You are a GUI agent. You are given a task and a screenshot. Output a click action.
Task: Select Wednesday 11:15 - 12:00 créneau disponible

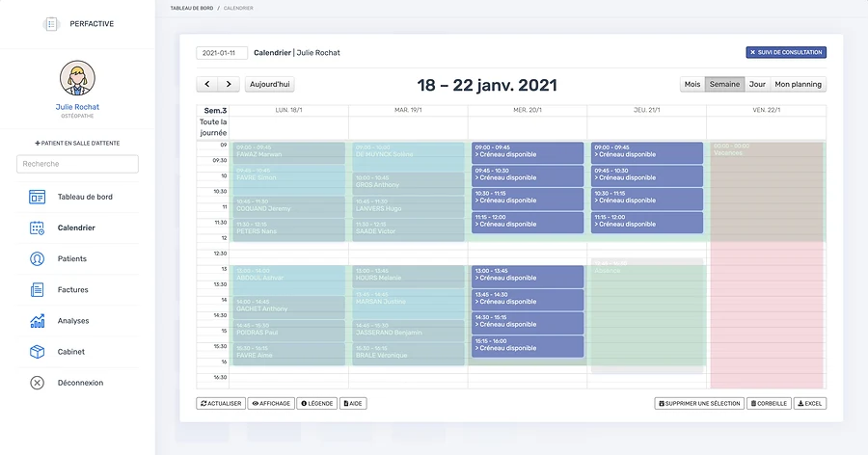tap(528, 223)
